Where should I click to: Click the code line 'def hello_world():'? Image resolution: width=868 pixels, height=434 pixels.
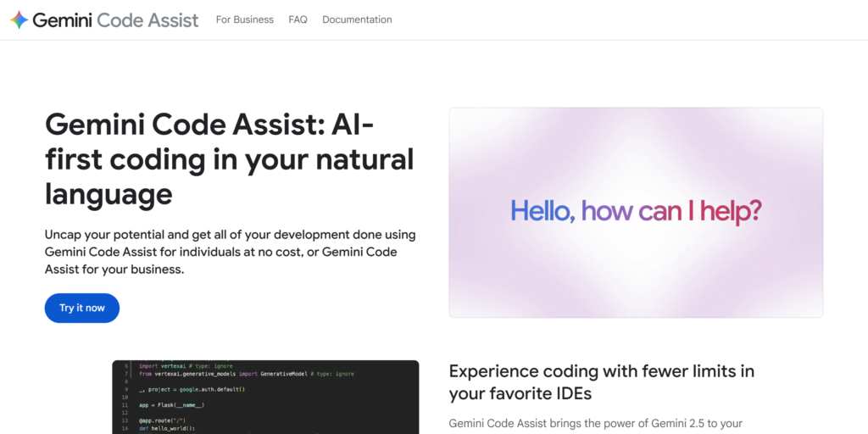[x=167, y=428]
